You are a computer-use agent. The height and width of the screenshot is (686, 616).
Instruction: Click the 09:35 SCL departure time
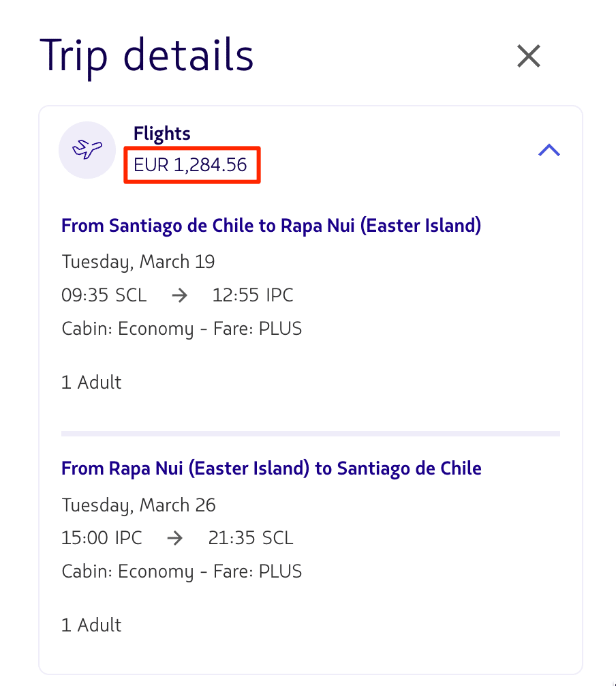104,295
